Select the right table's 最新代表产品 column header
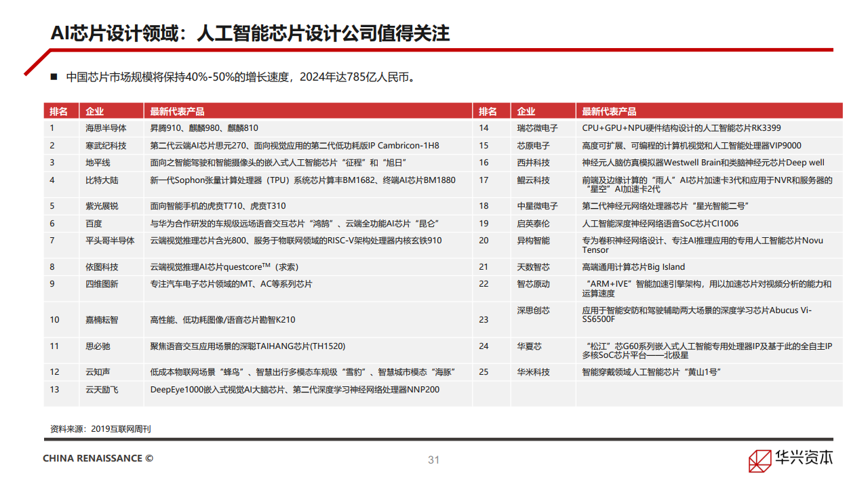Image resolution: width=868 pixels, height=488 pixels. [x=609, y=111]
